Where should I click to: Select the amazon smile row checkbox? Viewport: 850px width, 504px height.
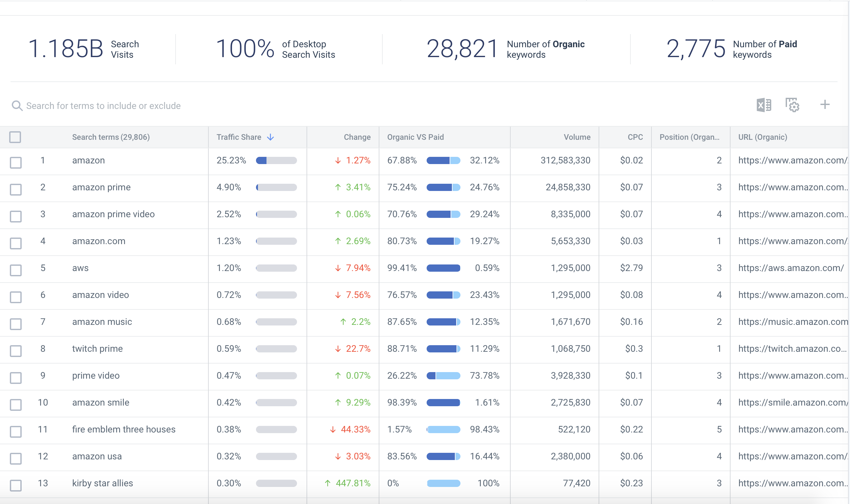point(16,405)
